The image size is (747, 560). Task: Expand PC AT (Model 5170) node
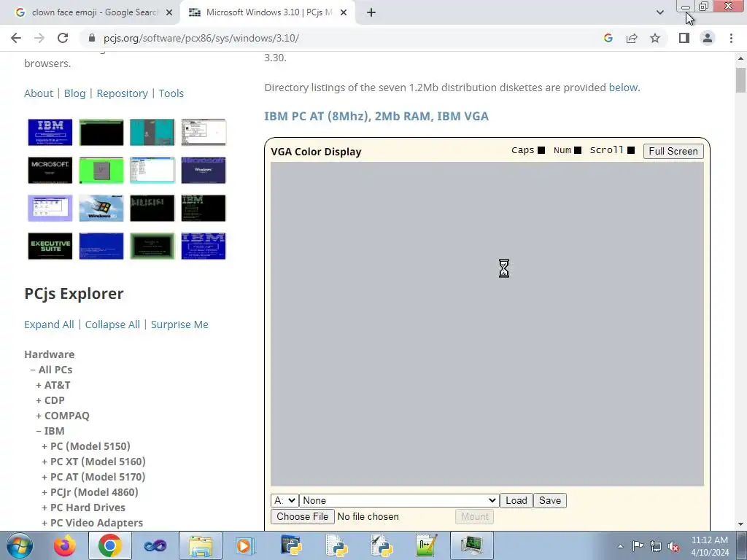93,477
